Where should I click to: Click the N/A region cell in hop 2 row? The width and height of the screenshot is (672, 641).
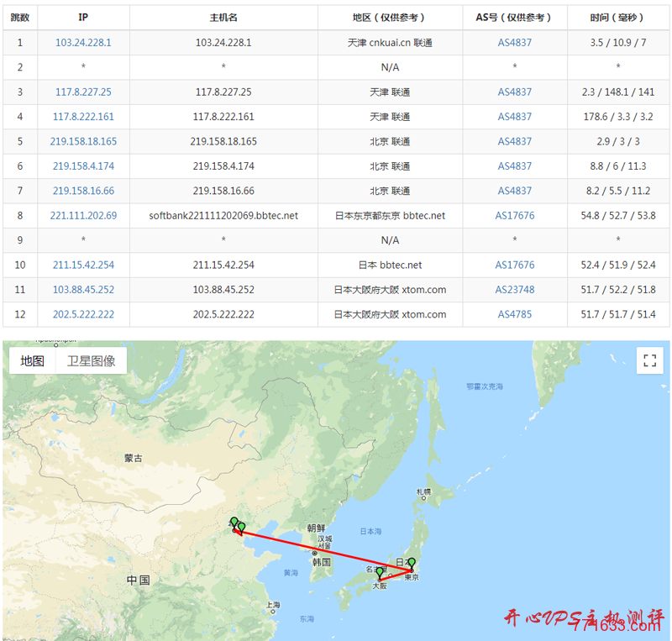click(x=390, y=67)
